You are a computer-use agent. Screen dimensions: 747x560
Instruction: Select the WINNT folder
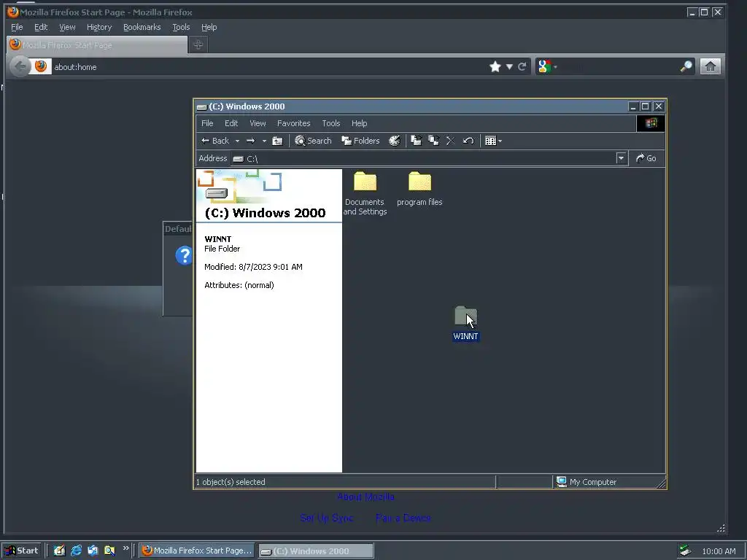465,323
